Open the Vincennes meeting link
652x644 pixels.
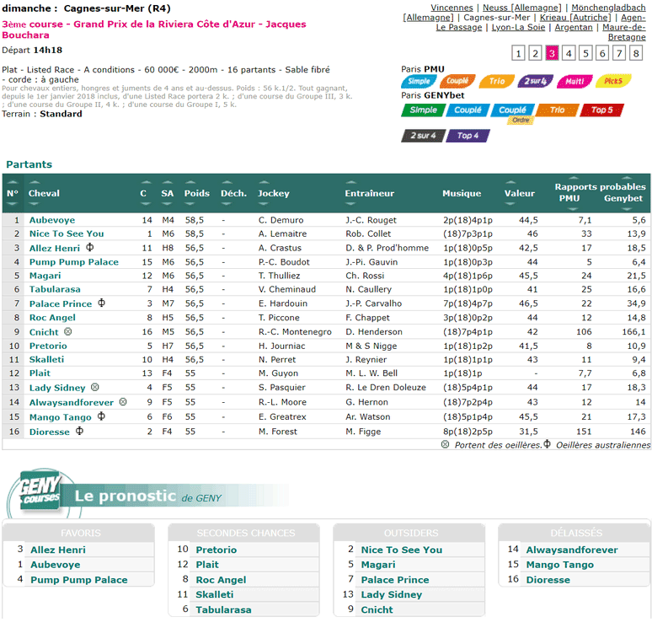point(452,8)
